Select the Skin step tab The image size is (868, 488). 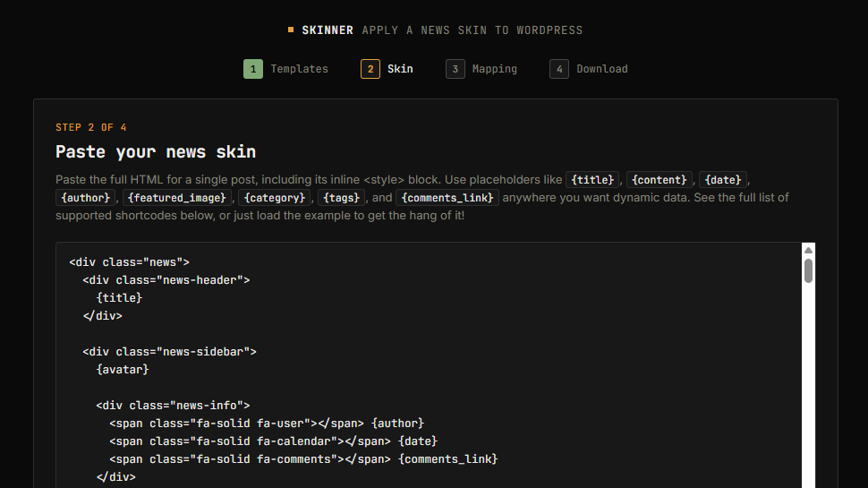click(387, 69)
